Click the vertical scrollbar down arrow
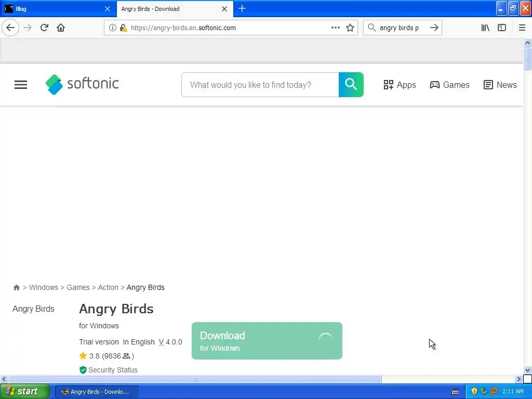This screenshot has height=399, width=532. pos(527,370)
